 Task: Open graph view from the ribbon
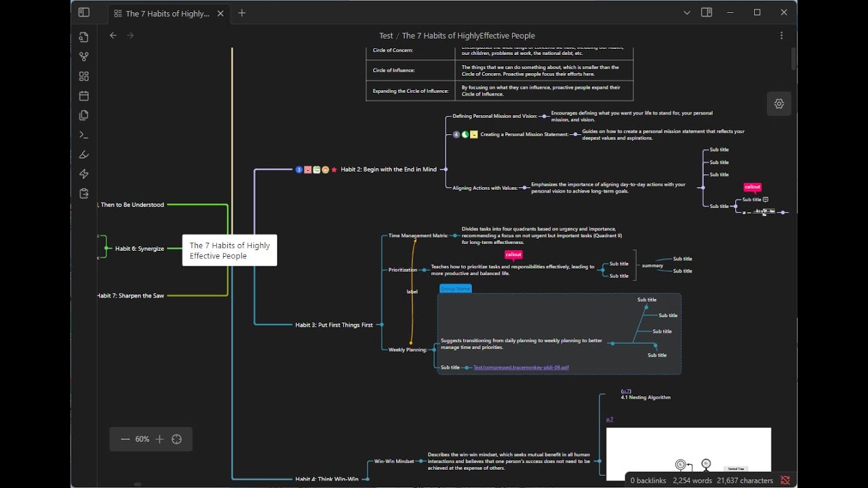pyautogui.click(x=83, y=57)
